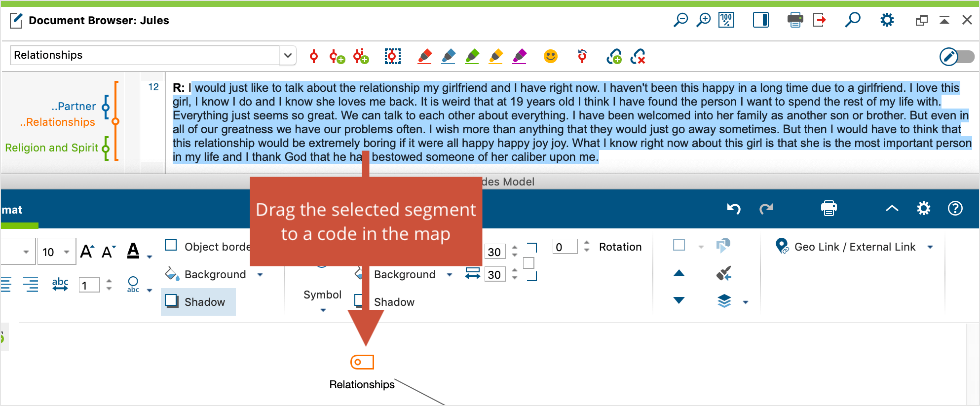Redo the map action
Screen dimensions: 980x406
click(766, 209)
